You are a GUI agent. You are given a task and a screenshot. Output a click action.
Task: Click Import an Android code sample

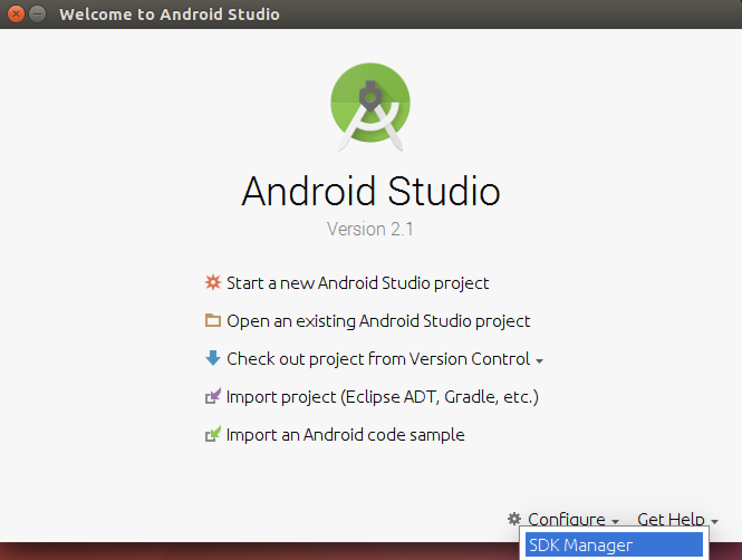click(345, 435)
